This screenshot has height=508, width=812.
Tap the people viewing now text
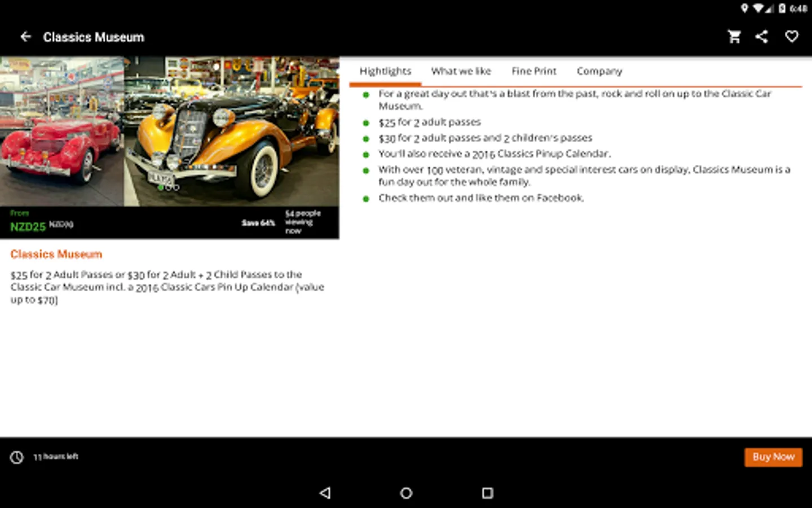[303, 222]
